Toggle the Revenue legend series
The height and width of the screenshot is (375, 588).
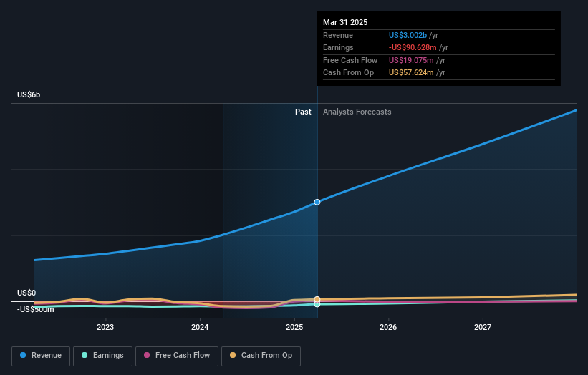coord(41,356)
